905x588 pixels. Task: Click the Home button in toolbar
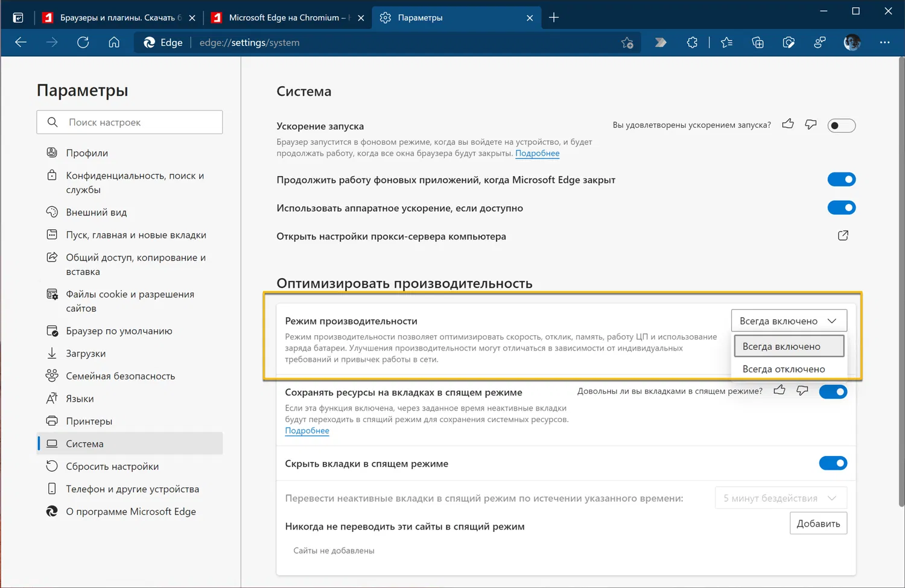tap(114, 42)
